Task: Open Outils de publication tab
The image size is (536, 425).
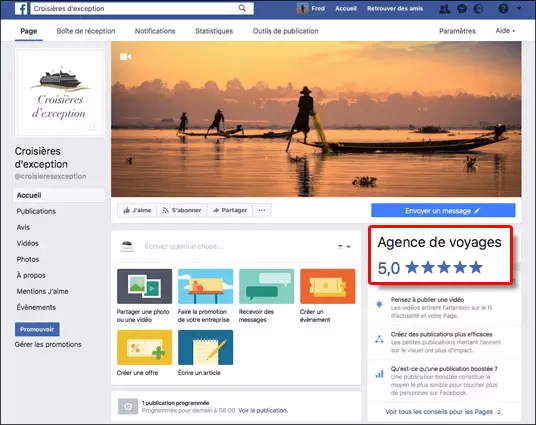Action: [x=285, y=31]
